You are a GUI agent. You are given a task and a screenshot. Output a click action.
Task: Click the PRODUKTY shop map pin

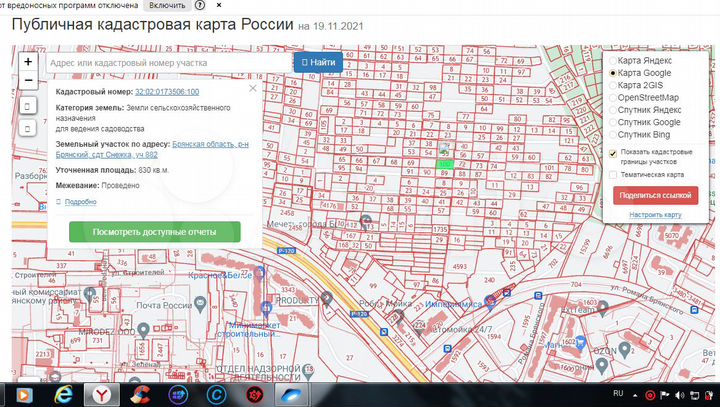pyautogui.click(x=326, y=300)
